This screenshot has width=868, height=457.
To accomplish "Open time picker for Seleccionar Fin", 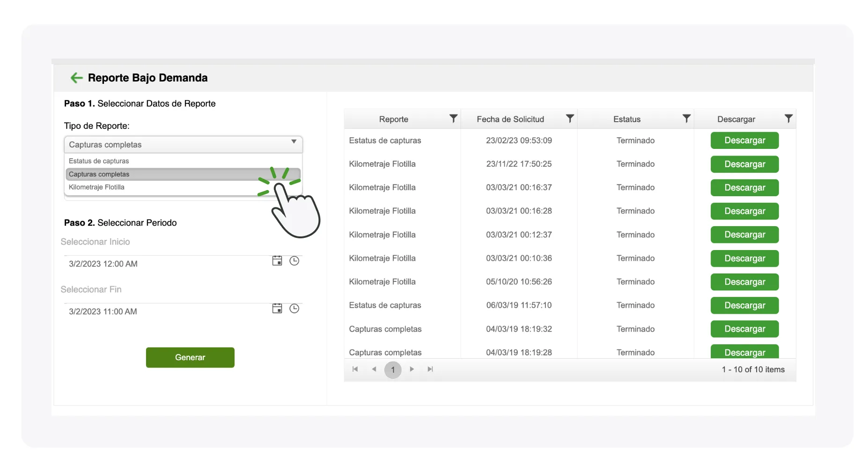I will click(x=294, y=309).
